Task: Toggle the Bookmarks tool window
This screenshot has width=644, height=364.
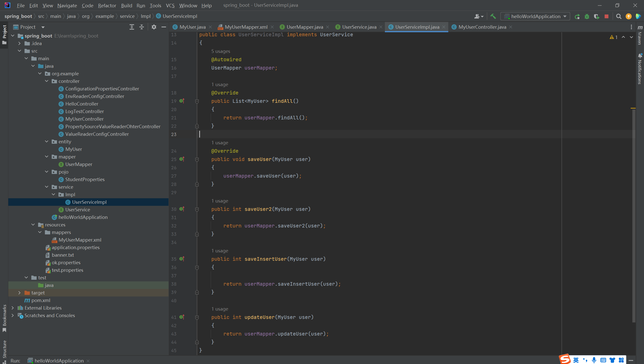Action: tap(4, 318)
